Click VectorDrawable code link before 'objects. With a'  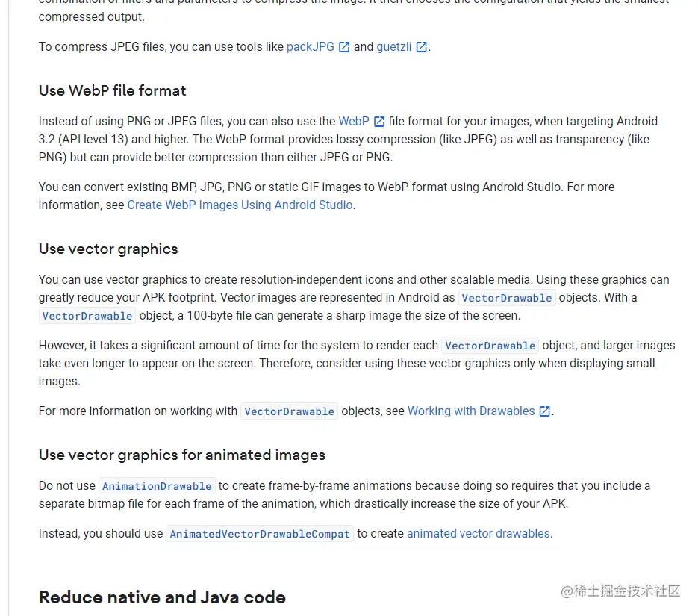pos(507,298)
